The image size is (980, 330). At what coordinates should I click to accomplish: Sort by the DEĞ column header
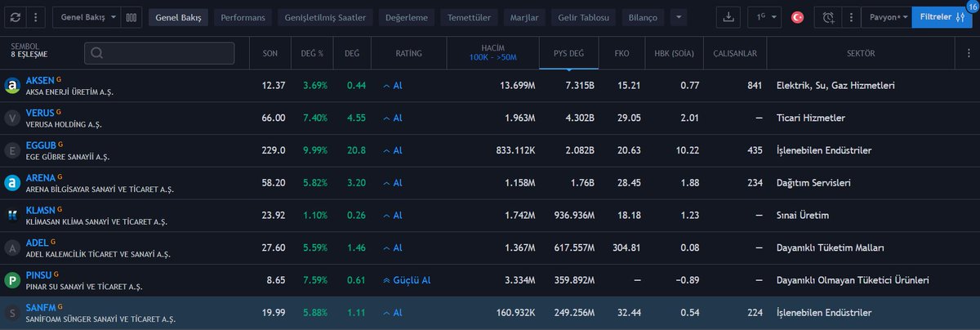351,53
